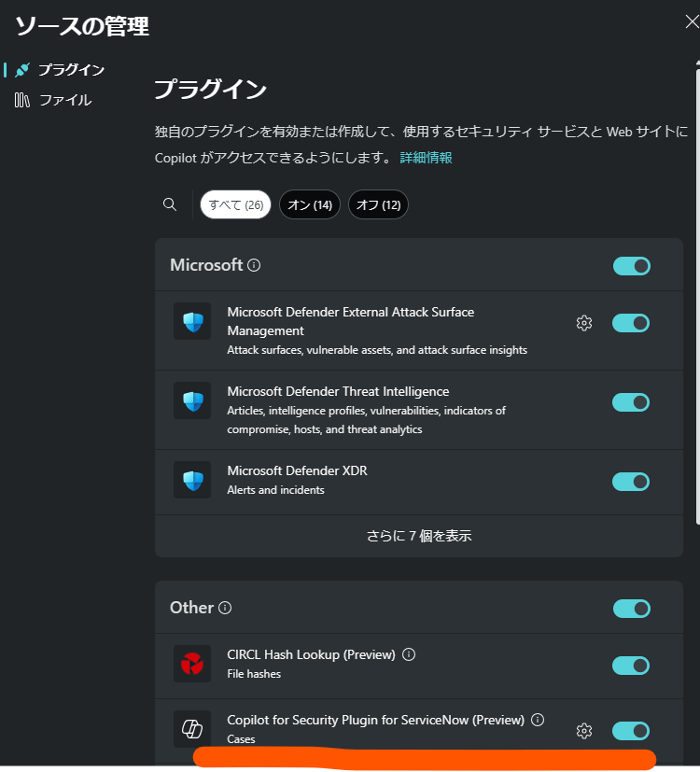Click the vertical scrollbar of plugin list
The image size is (700, 772).
tap(697, 296)
